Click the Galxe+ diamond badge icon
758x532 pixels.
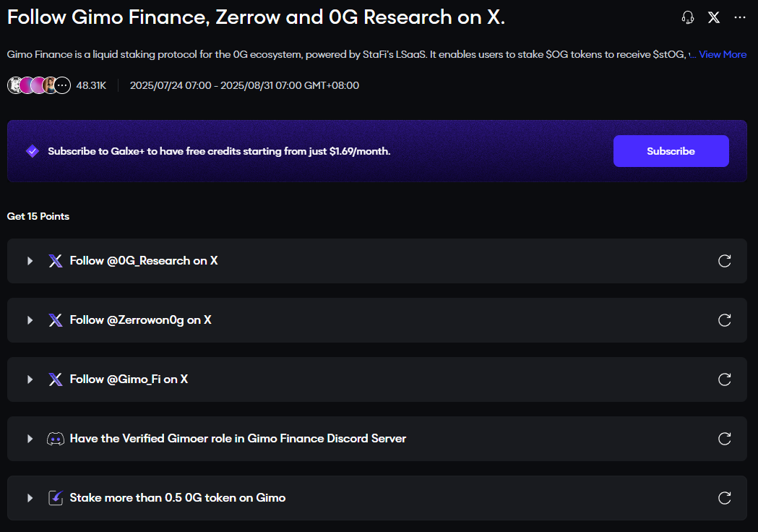33,151
